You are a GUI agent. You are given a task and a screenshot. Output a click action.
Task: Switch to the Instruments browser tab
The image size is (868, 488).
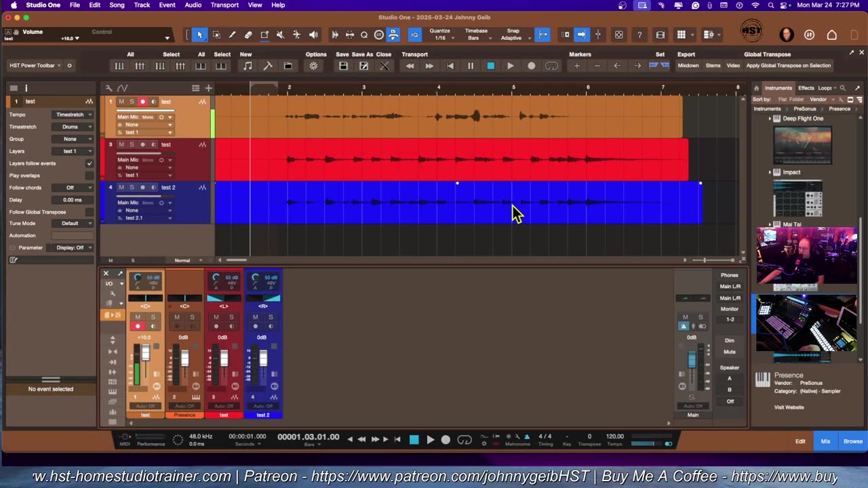778,88
